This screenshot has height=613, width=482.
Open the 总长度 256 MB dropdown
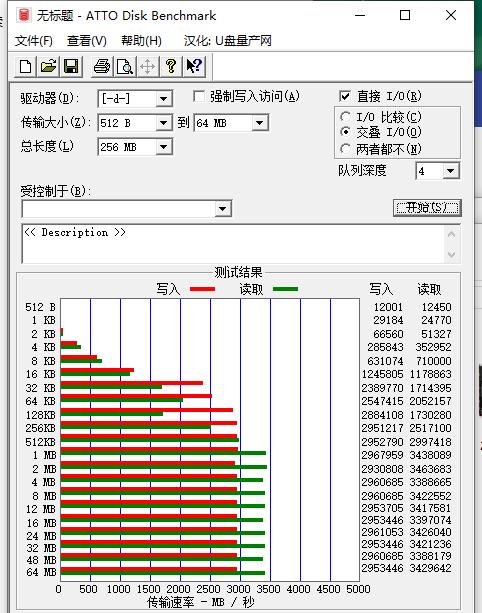[164, 147]
